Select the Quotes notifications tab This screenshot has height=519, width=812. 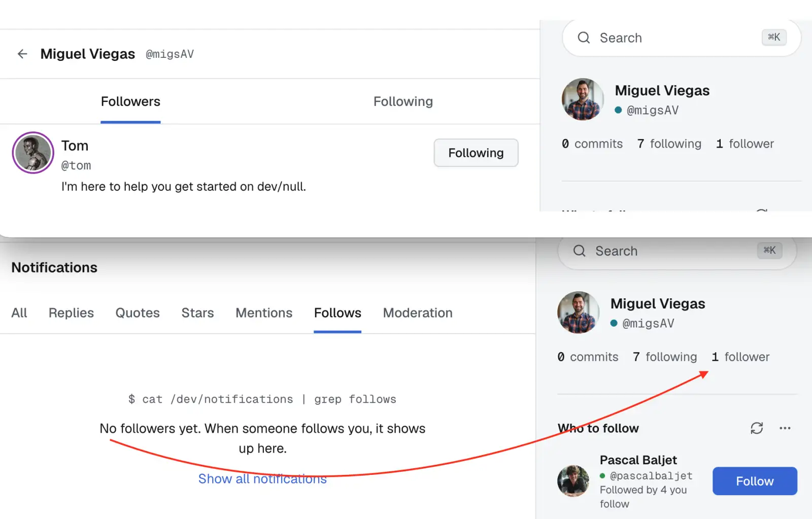tap(138, 313)
